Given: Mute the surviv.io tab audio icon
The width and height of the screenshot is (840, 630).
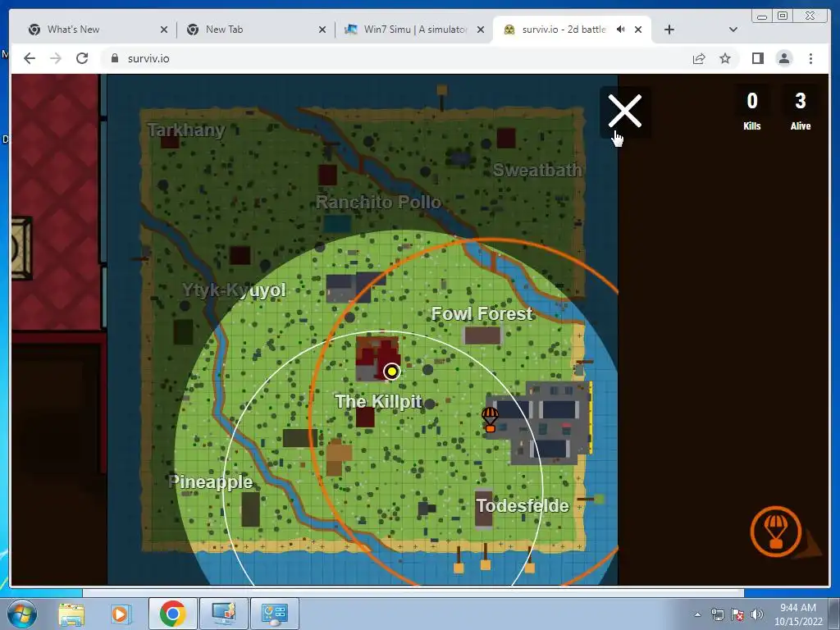Looking at the screenshot, I should 620,30.
